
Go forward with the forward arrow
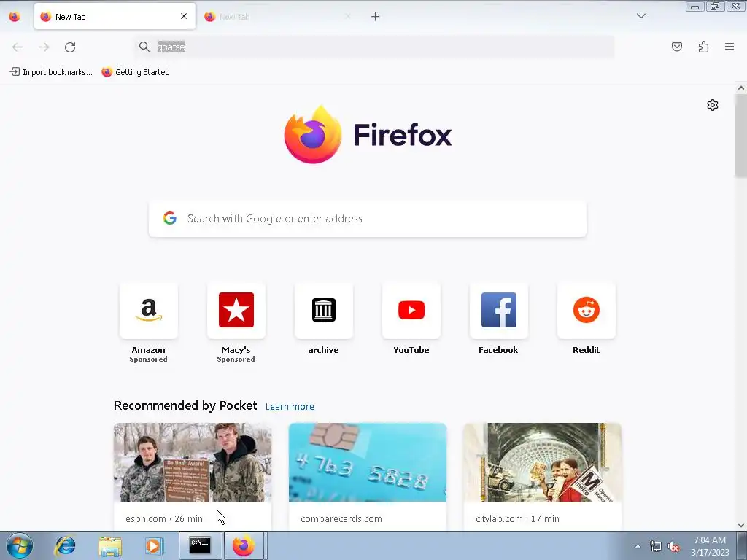pyautogui.click(x=44, y=47)
